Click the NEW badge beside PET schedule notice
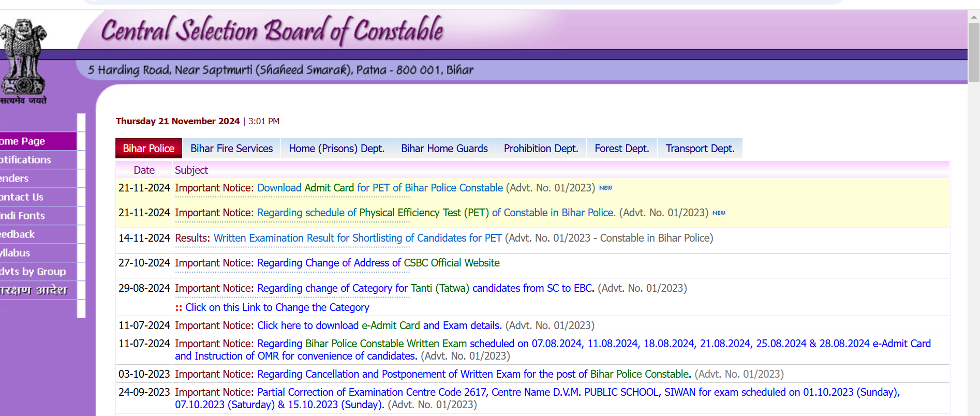This screenshot has width=980, height=416. tap(719, 213)
